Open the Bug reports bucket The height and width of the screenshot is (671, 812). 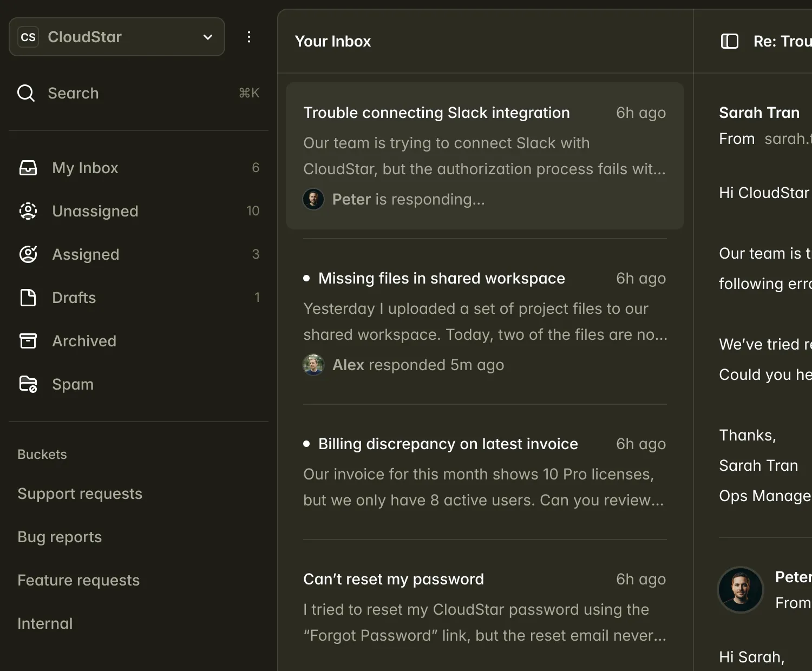60,537
